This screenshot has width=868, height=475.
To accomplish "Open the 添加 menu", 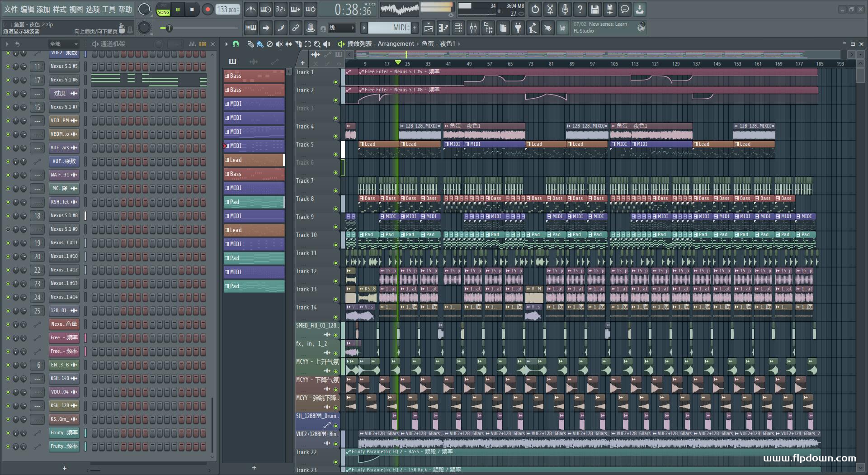I will 43,9.
